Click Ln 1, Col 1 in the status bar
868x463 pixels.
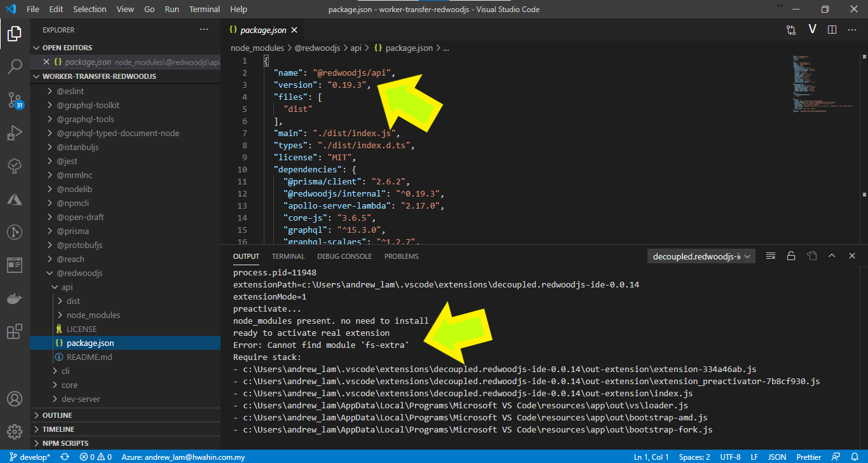(652, 457)
